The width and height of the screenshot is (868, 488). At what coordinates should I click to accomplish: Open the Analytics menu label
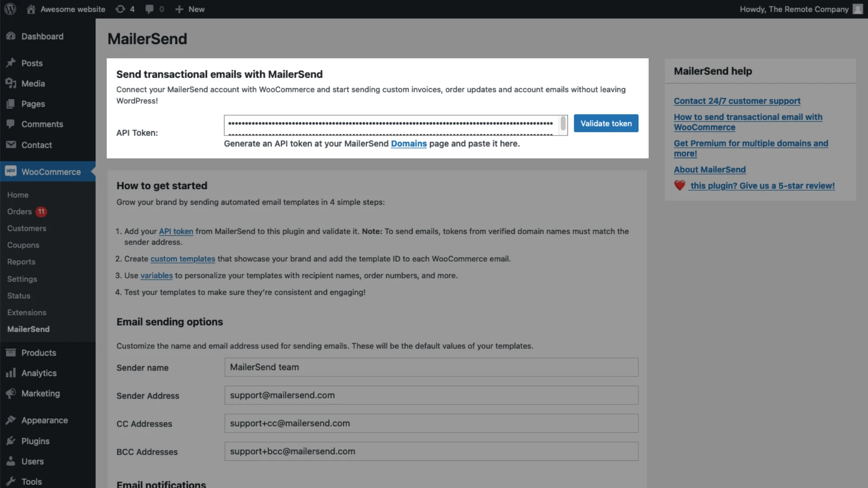click(x=39, y=373)
